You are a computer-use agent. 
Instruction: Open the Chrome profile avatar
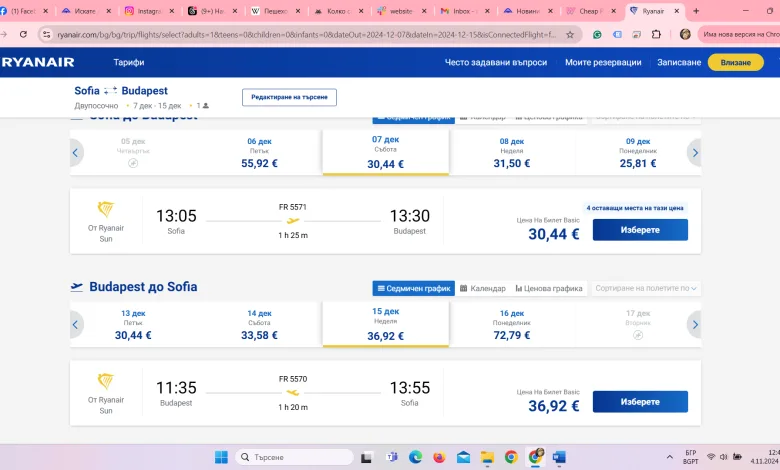pos(685,34)
